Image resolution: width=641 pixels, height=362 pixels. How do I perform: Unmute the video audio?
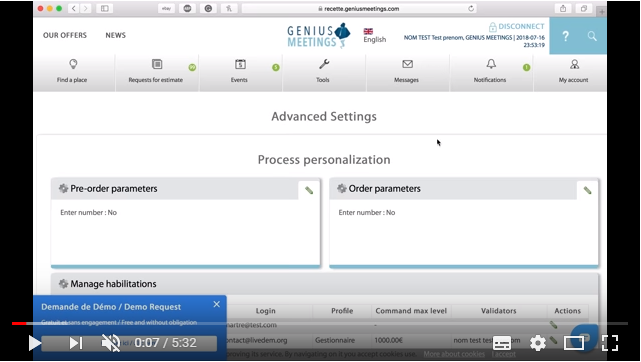[x=110, y=343]
